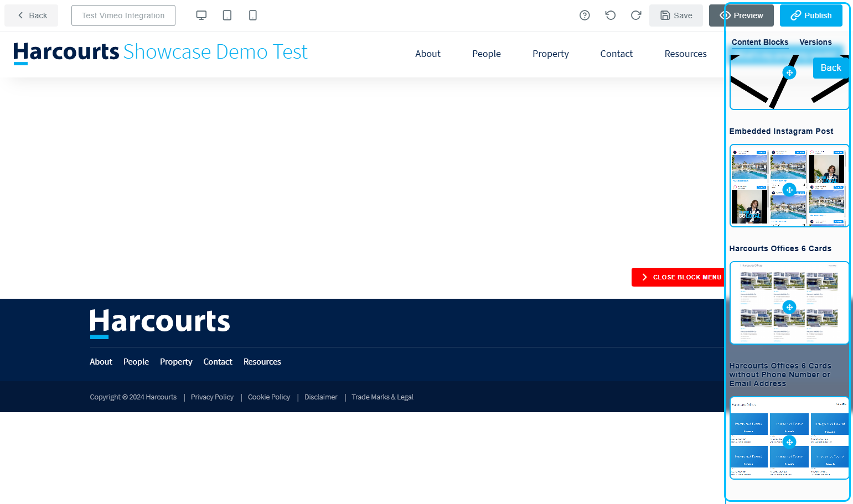This screenshot has width=853, height=504.
Task: Click drag handle on Offices 6 Cards without Phone block
Action: (x=789, y=442)
